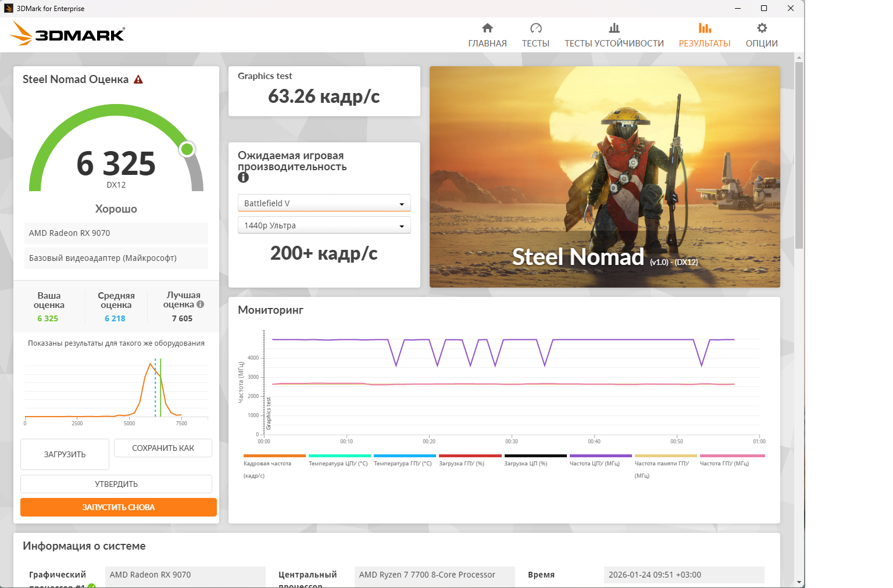Open the Battlefield V game dropdown
The width and height of the screenshot is (893, 588).
click(x=324, y=203)
